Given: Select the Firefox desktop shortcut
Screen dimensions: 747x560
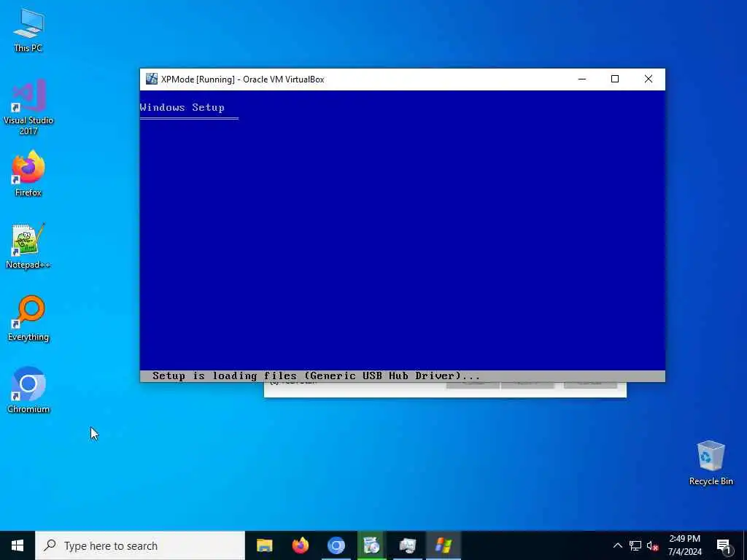Looking at the screenshot, I should tap(28, 174).
